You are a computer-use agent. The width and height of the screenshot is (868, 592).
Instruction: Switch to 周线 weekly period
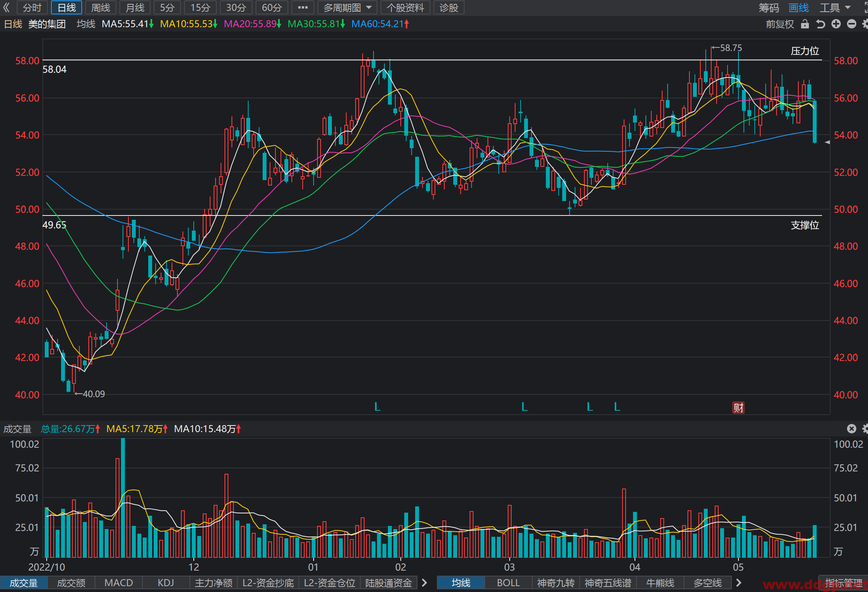point(101,7)
